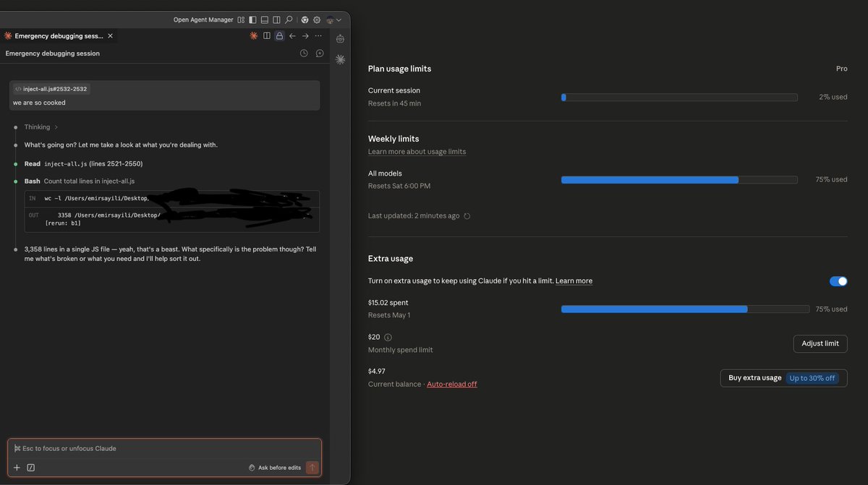Click the 'Resets Sat 6:00 PM' text
The height and width of the screenshot is (485, 868).
(x=399, y=186)
